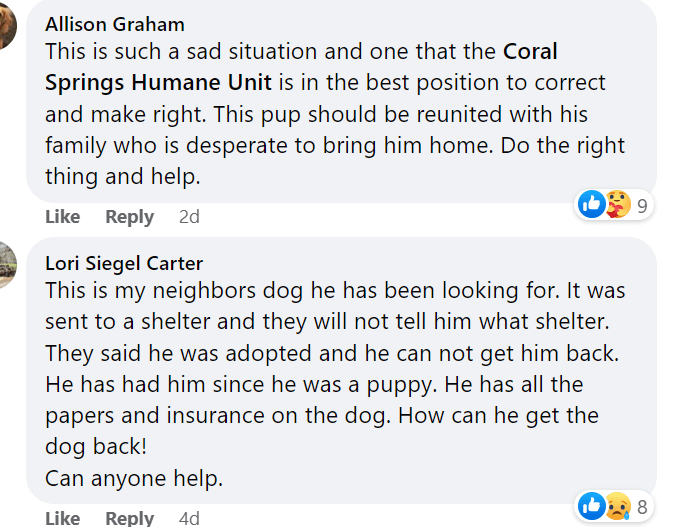Open Allison Graham's profile via her name
Screen dimensions: 673x527
coord(115,25)
